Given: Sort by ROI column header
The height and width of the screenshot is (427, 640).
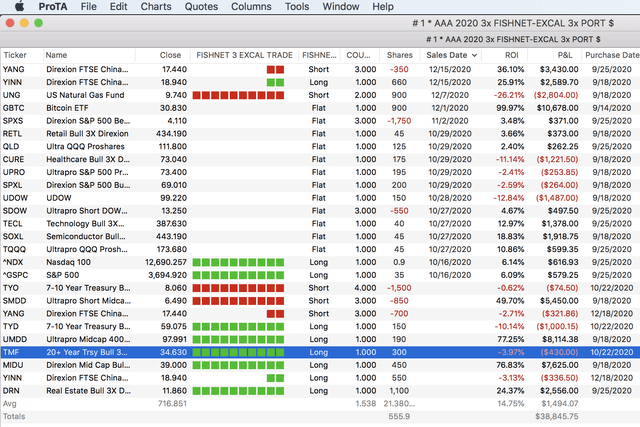Looking at the screenshot, I should (511, 55).
